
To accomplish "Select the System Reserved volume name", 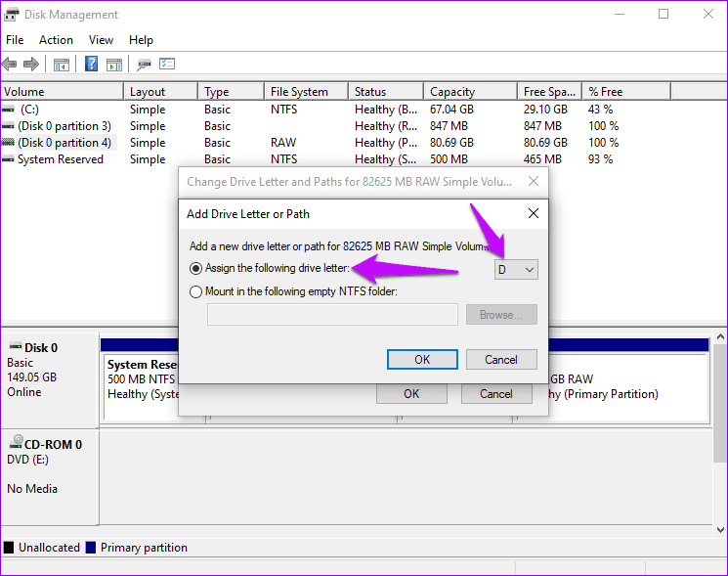I will [61, 159].
